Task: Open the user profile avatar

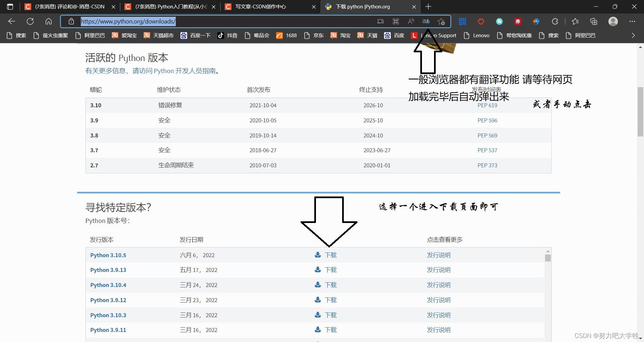Action: [x=613, y=21]
